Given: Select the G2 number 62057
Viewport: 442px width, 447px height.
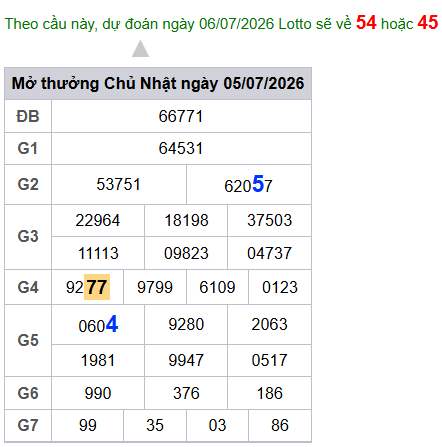Looking at the screenshot, I should 248,184.
